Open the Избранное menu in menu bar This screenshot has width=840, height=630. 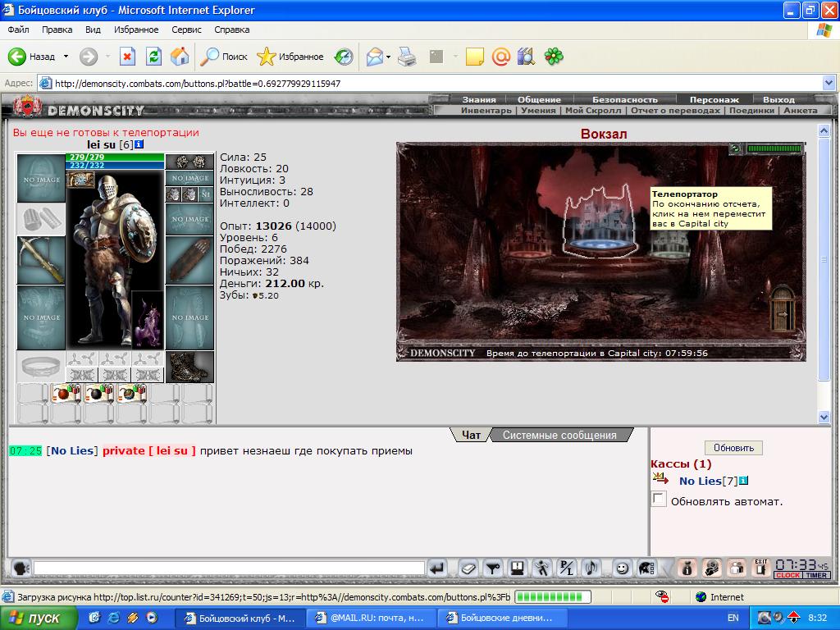click(136, 30)
